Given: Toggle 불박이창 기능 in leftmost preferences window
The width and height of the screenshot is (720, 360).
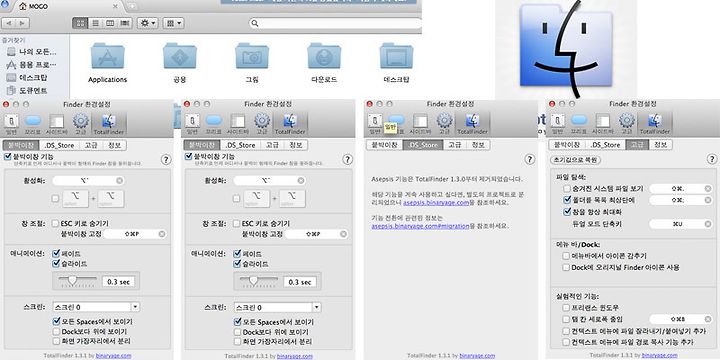Looking at the screenshot, I should tap(7, 157).
